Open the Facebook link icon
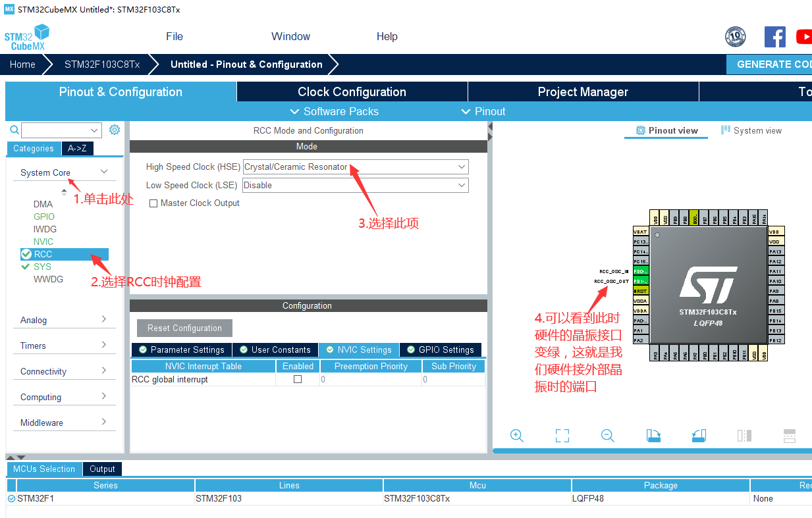Image resolution: width=812 pixels, height=518 pixels. 774,37
